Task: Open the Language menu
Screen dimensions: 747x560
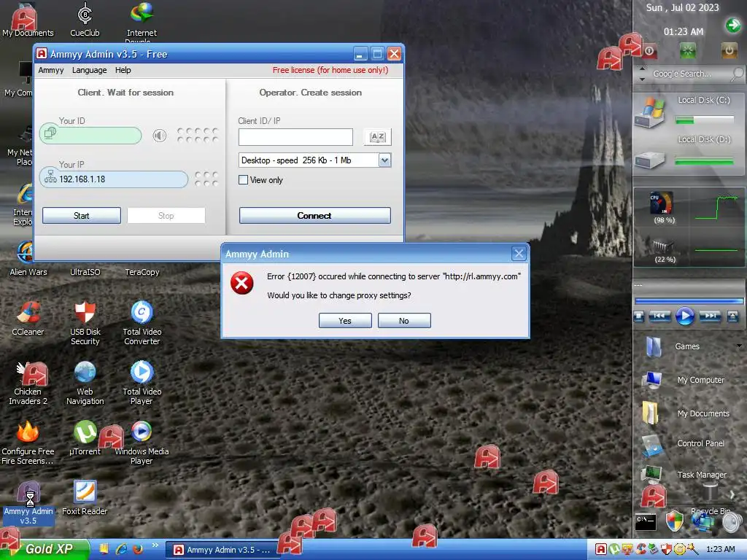Action: click(x=89, y=70)
